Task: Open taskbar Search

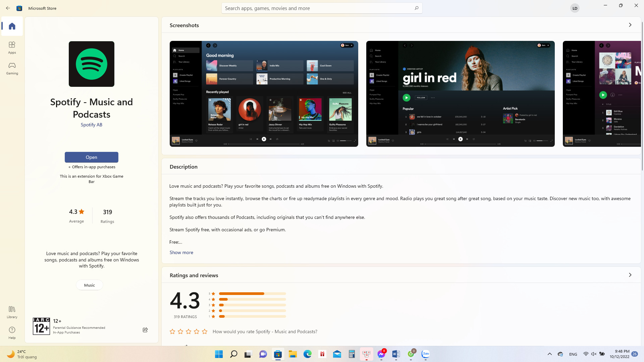Action: (x=233, y=354)
